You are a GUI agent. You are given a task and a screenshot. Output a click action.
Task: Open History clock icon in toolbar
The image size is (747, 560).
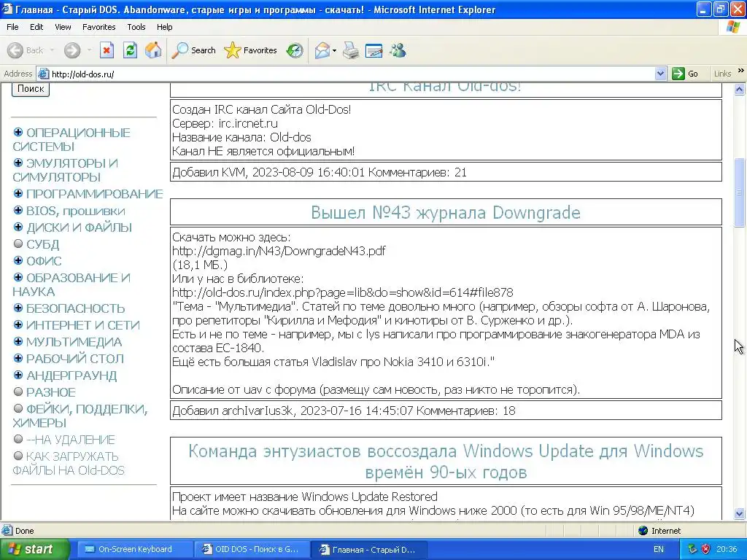tap(295, 50)
